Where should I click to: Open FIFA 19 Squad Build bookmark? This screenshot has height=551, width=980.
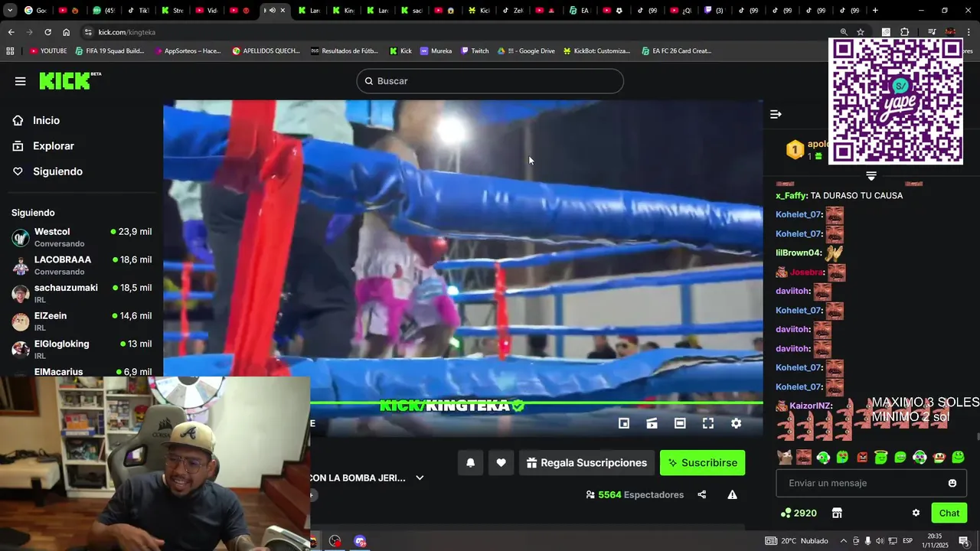click(109, 51)
